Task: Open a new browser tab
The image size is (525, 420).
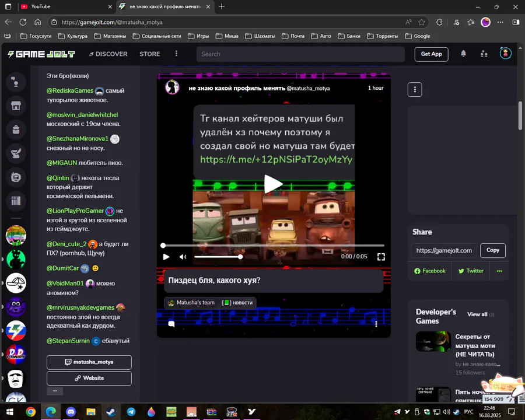Action: click(222, 6)
